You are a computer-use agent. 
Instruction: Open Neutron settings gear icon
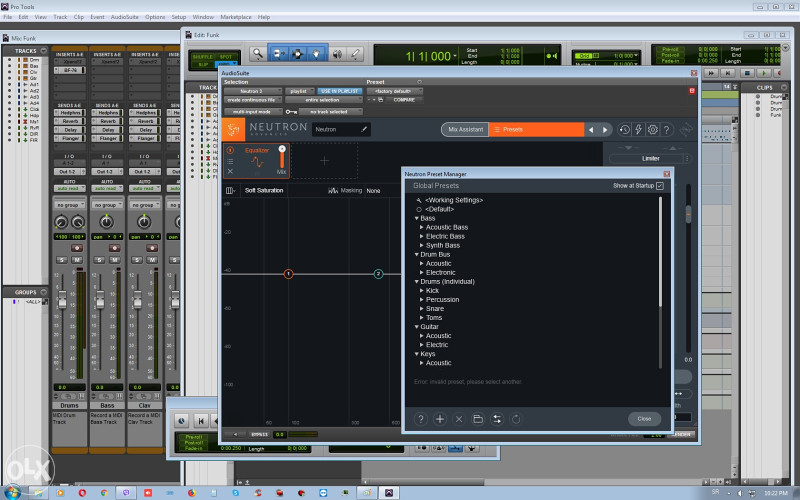(x=653, y=130)
